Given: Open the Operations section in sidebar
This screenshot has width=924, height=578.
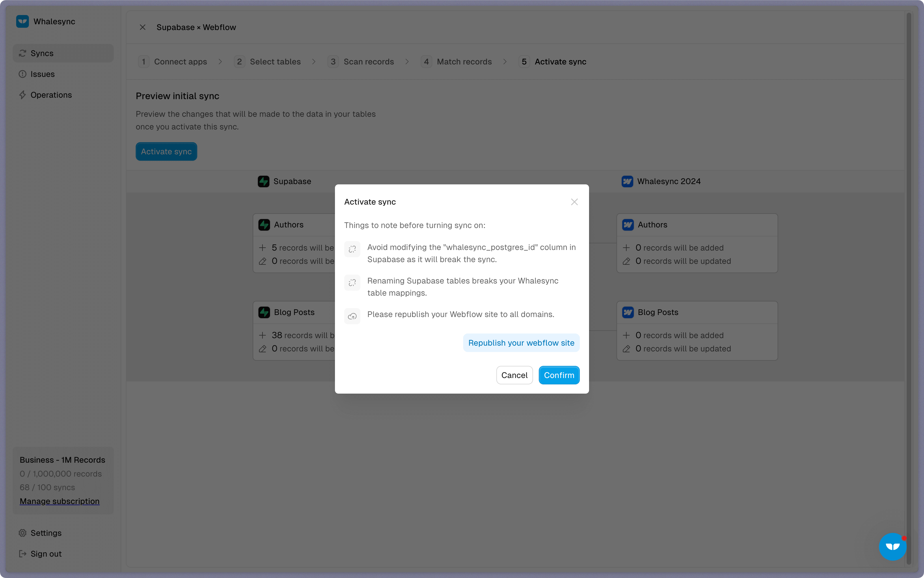Looking at the screenshot, I should [x=63, y=95].
